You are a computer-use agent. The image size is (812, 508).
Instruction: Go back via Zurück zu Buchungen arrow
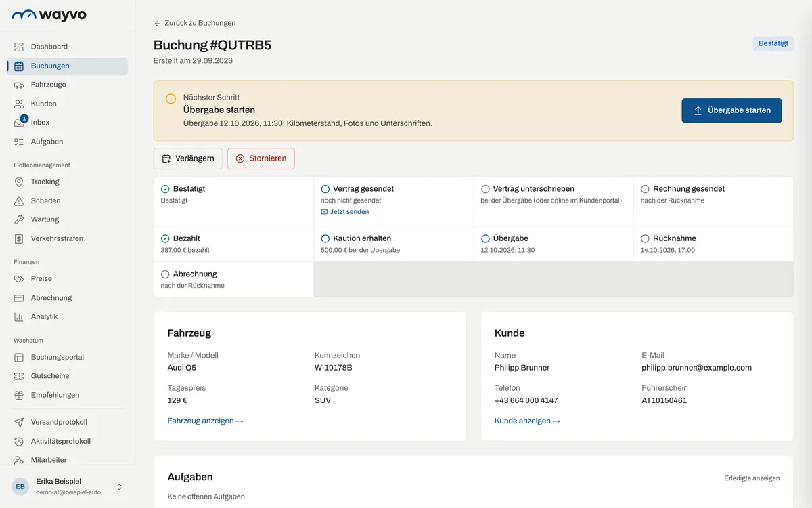(x=158, y=23)
